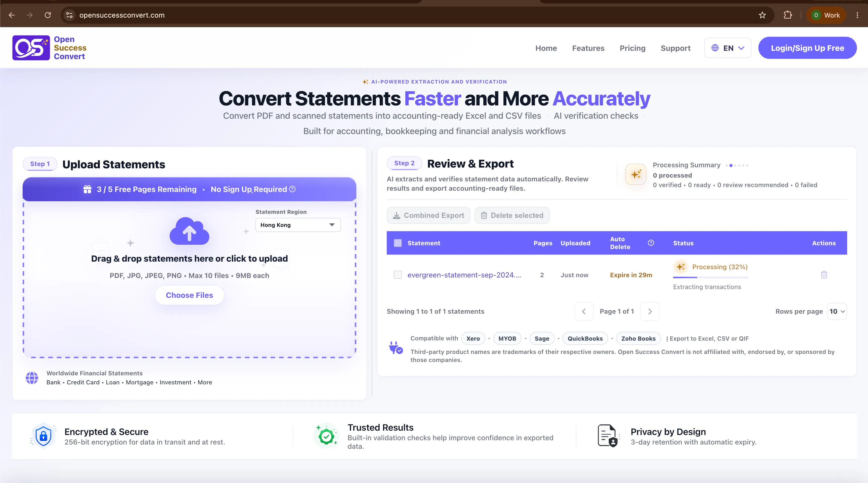Open the Work profile button
The height and width of the screenshot is (483, 868).
[x=826, y=15]
